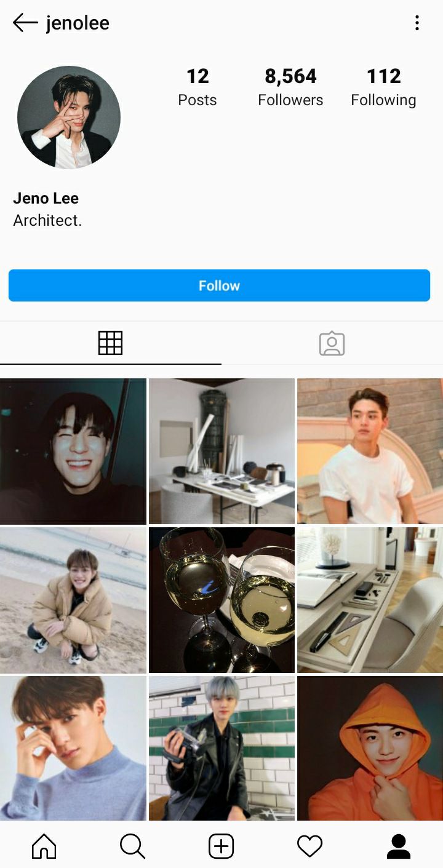
Task: Open the three-dot options menu
Action: coord(417,23)
